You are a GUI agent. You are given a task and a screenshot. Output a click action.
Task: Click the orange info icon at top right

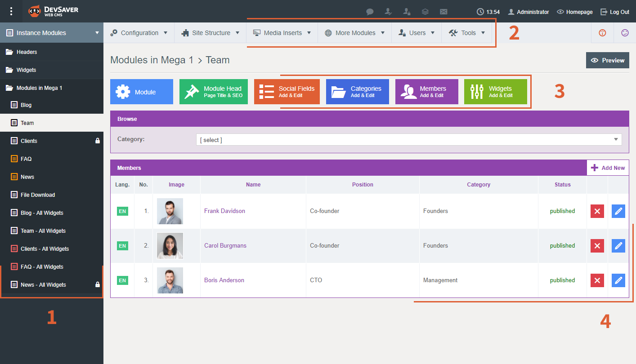(x=602, y=33)
